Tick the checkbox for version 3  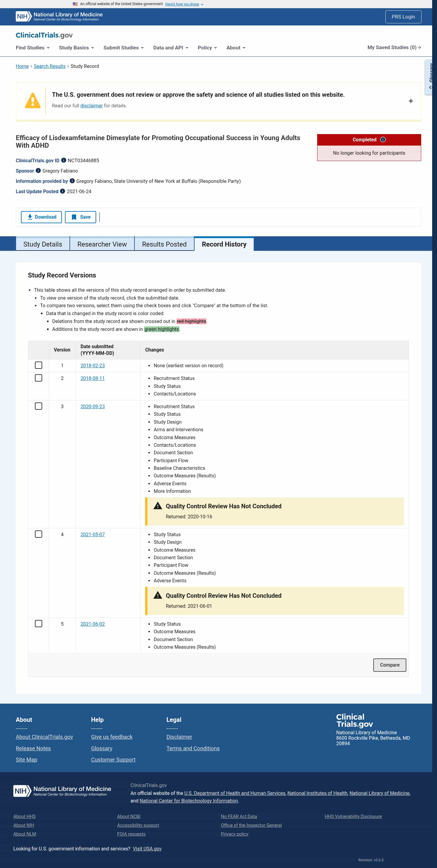click(x=39, y=406)
